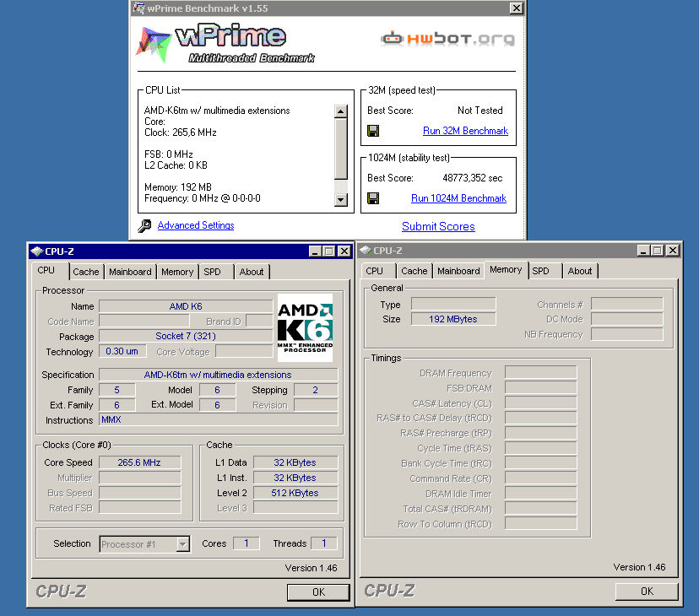Click the AMD K6 processor logo
The height and width of the screenshot is (616, 699).
coord(305,327)
